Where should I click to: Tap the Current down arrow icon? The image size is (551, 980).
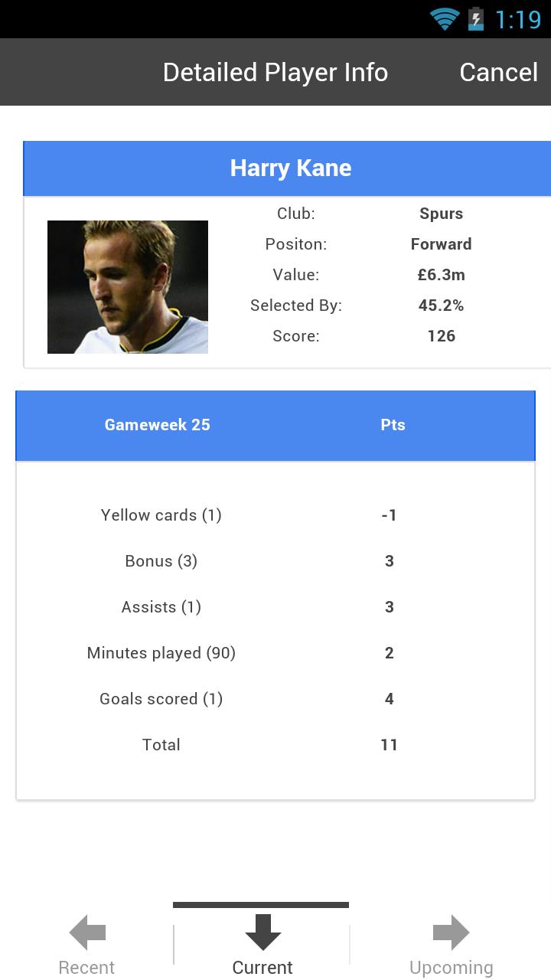[x=262, y=933]
